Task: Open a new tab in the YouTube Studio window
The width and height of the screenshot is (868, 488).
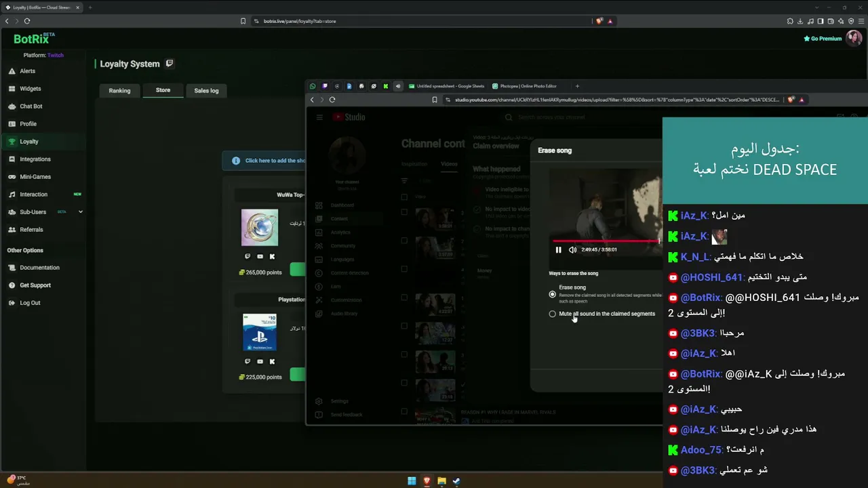Action: 577,86
